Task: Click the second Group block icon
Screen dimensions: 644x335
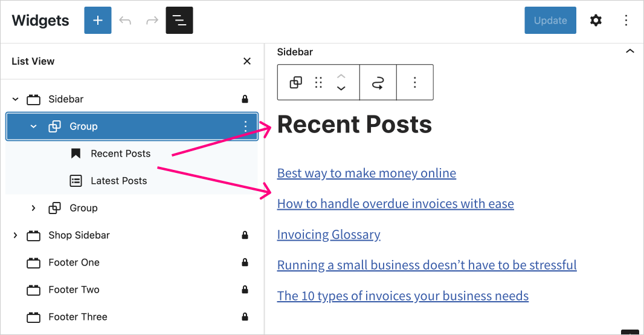Action: point(54,208)
